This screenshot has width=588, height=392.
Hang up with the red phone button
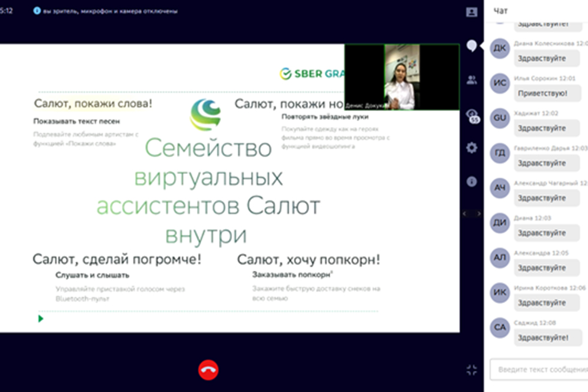pyautogui.click(x=208, y=370)
